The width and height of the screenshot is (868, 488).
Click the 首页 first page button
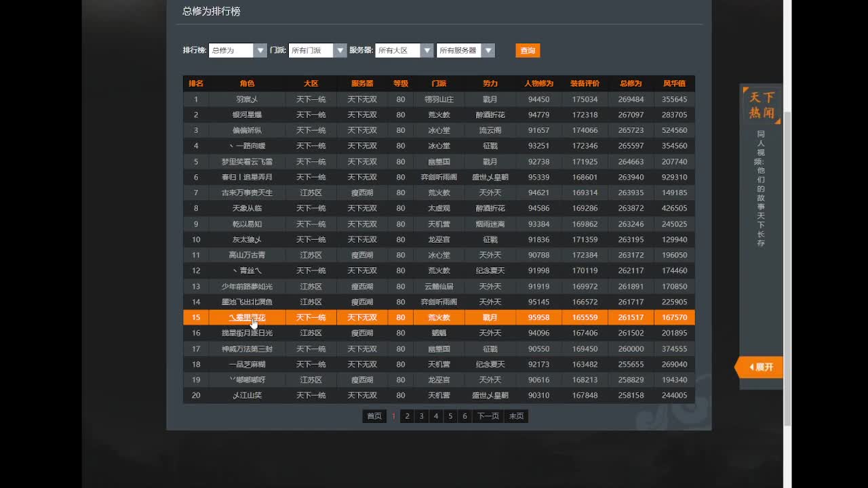(374, 416)
